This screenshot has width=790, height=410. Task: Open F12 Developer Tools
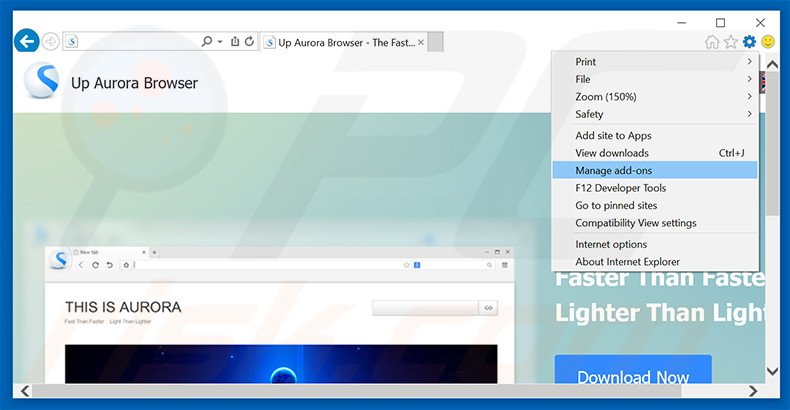pos(655,188)
